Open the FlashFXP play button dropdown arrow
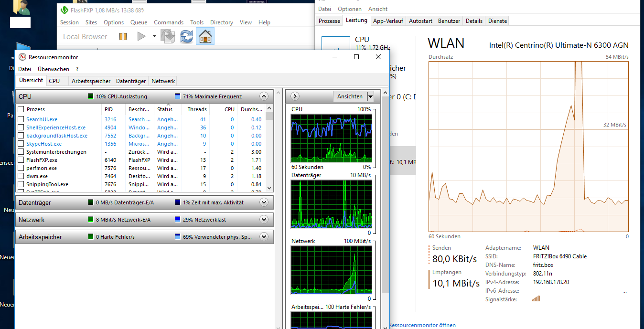Viewport: 644px width, 329px height. pos(154,36)
